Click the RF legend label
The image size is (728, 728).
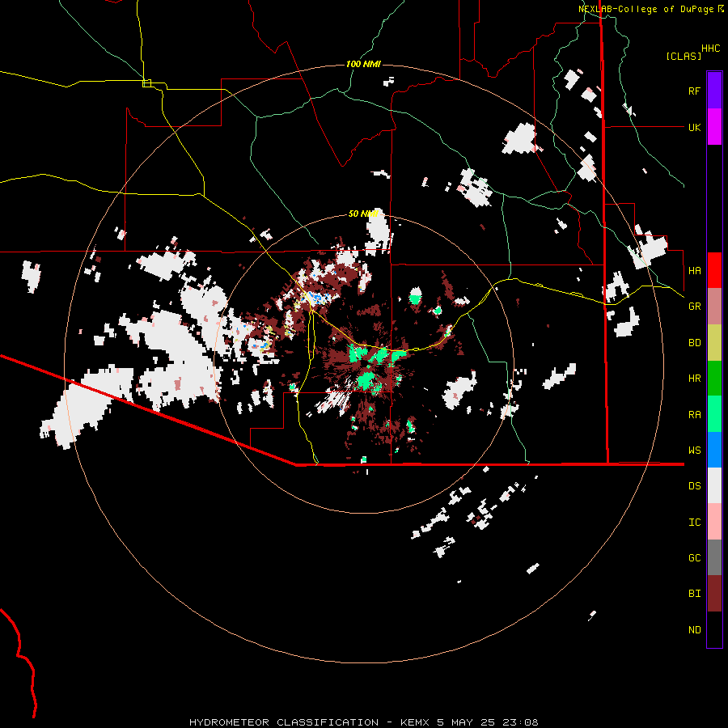(694, 91)
